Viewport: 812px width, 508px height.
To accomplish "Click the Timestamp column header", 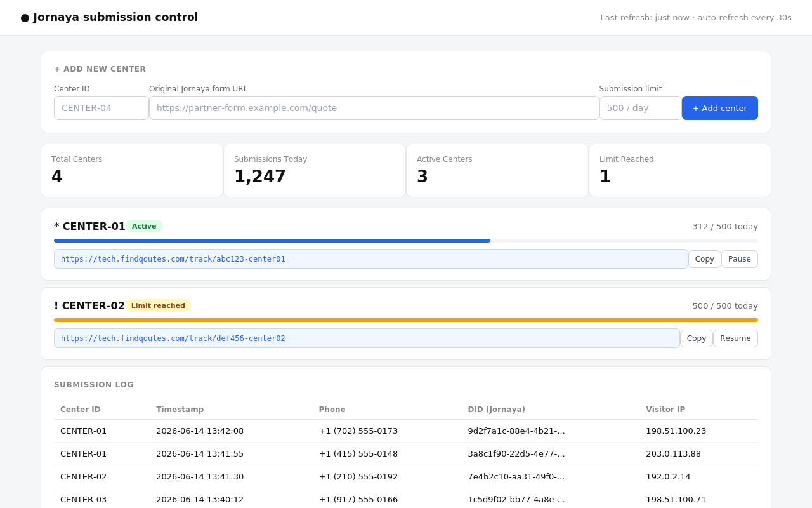I will point(180,410).
